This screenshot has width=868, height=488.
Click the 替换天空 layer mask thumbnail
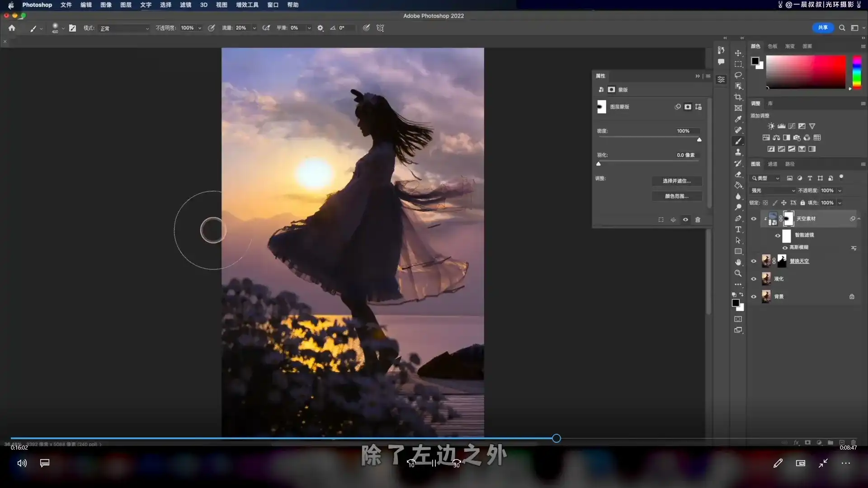782,261
